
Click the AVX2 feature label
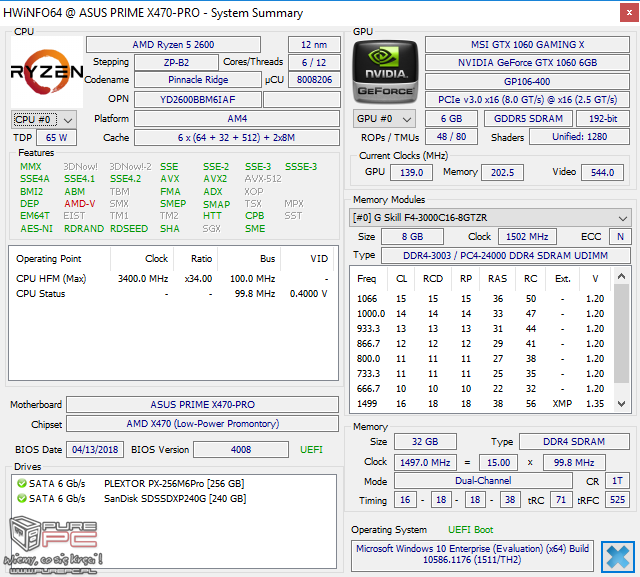(x=216, y=179)
